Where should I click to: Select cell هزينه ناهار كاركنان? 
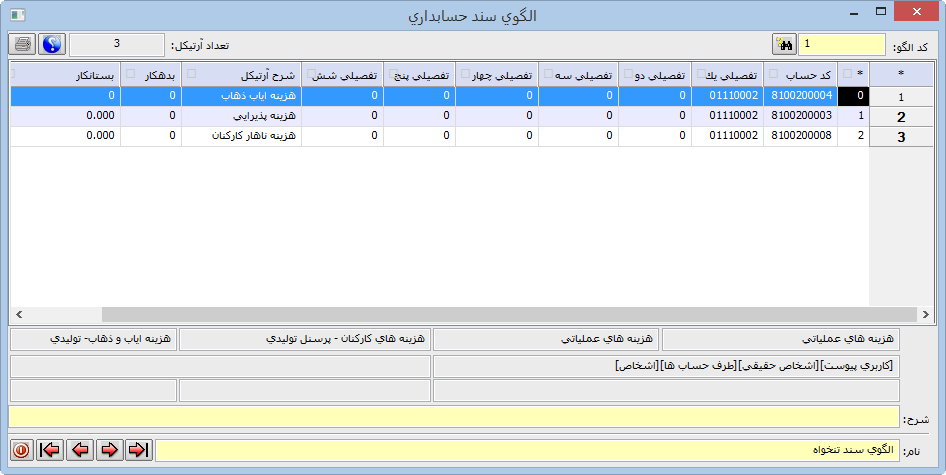241,136
